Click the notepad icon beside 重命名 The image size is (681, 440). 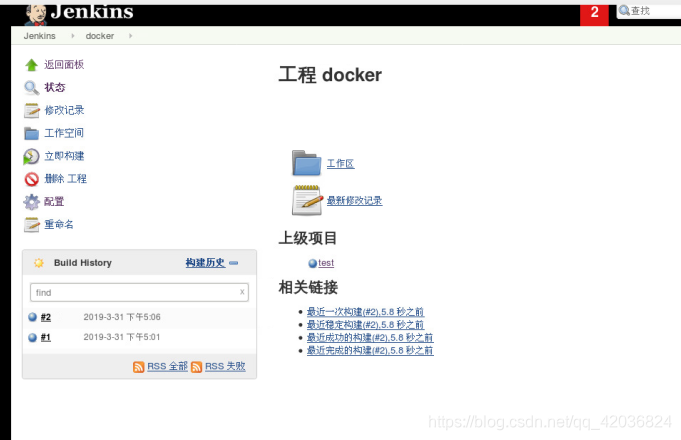[31, 225]
